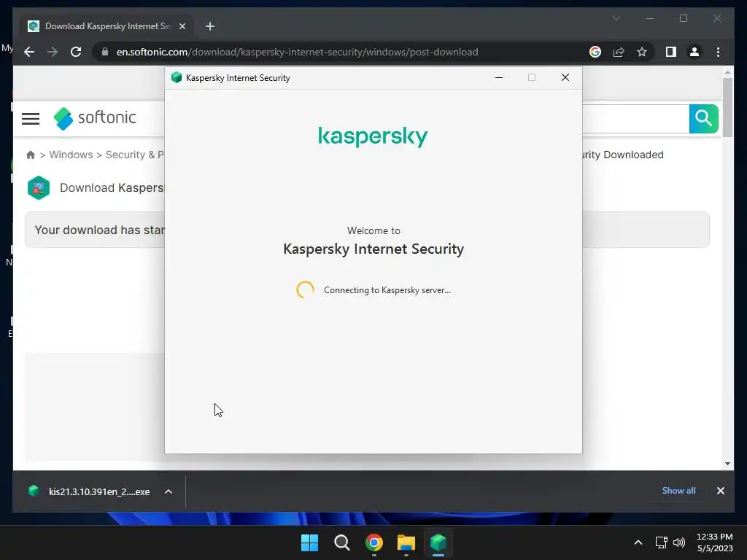Bookmark this page with the star icon

642,52
